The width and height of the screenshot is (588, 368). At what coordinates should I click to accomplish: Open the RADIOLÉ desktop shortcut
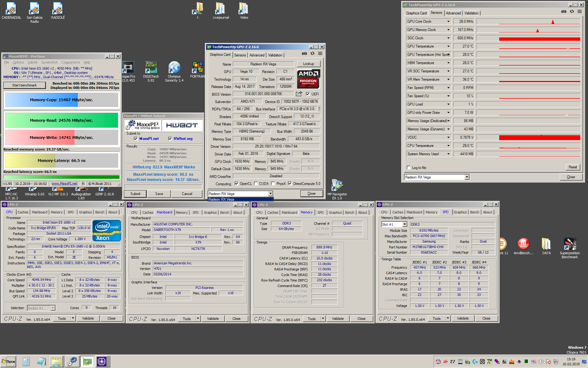click(58, 11)
